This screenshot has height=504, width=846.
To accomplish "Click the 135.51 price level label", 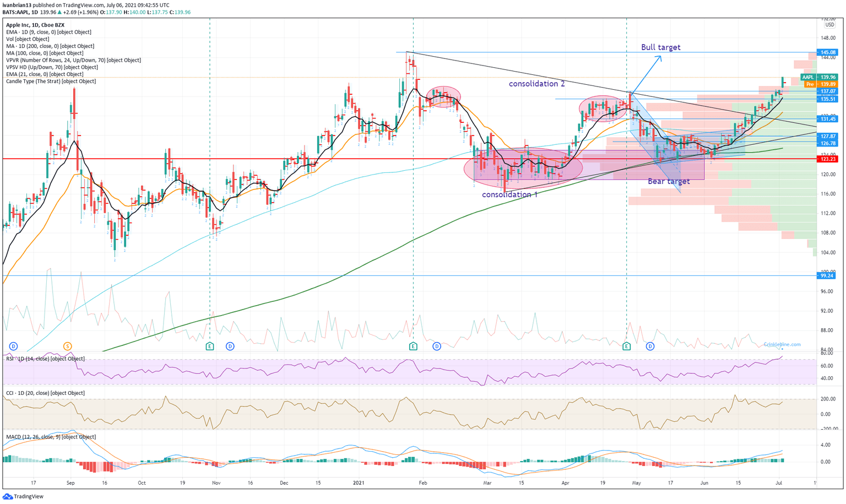I will (x=828, y=99).
